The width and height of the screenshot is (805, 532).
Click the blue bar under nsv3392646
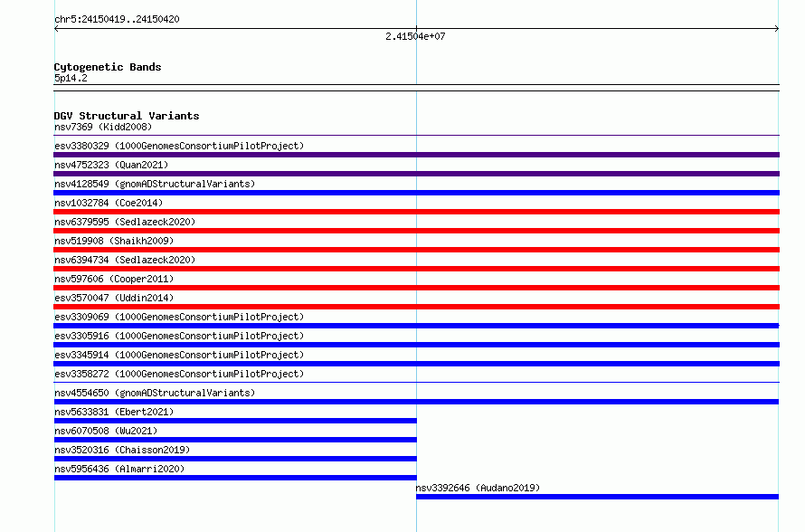(x=598, y=497)
